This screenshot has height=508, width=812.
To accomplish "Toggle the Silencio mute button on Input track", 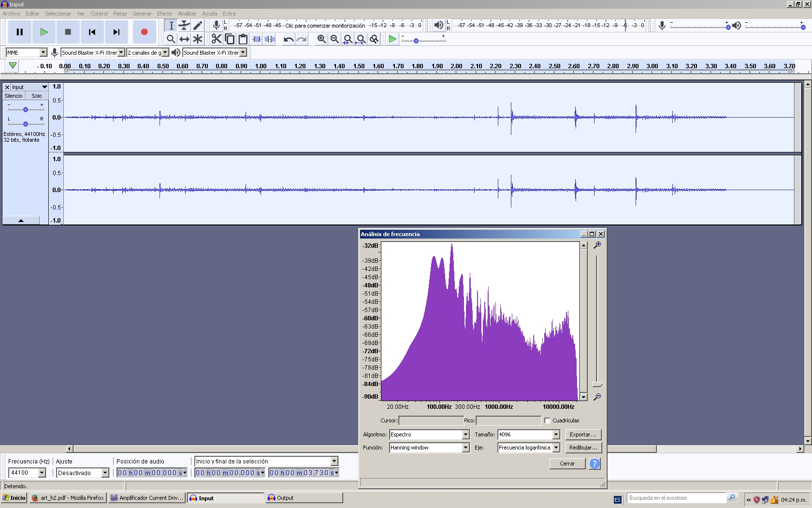I will [x=14, y=96].
